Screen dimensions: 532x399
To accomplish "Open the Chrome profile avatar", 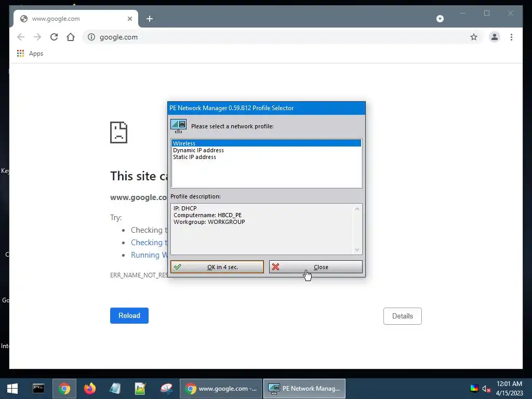I will [495, 37].
